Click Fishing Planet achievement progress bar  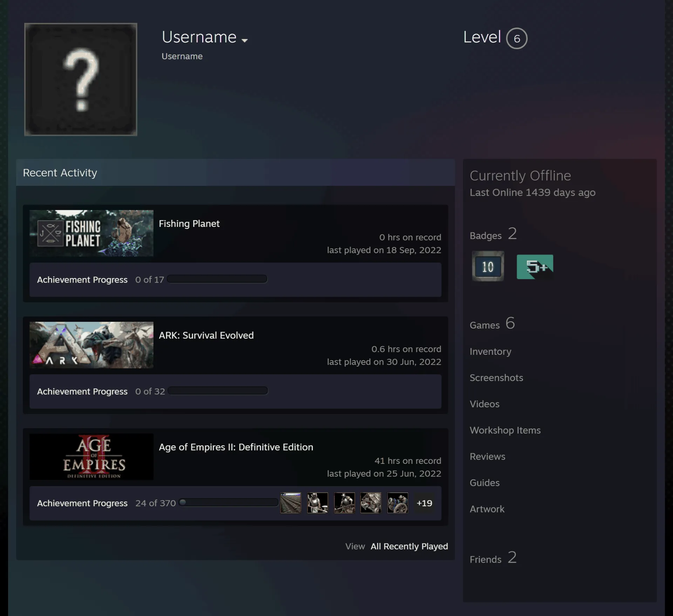(x=217, y=279)
